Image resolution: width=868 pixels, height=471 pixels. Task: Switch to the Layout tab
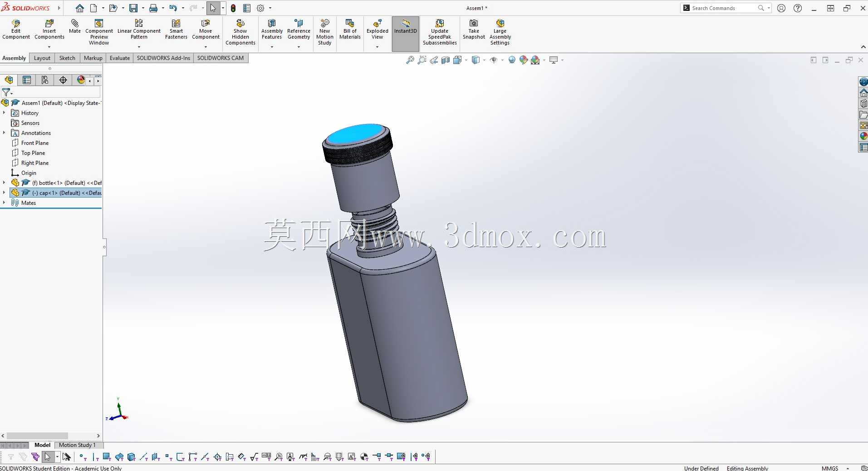(42, 58)
